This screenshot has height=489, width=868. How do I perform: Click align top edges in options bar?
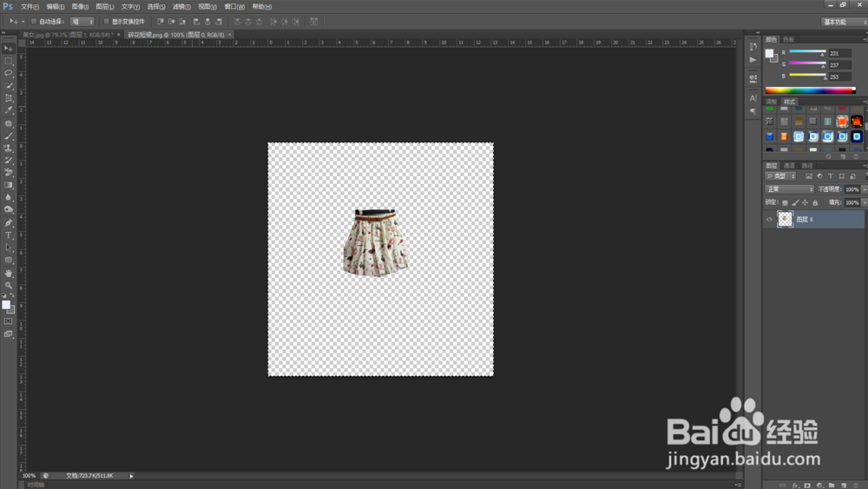(160, 22)
